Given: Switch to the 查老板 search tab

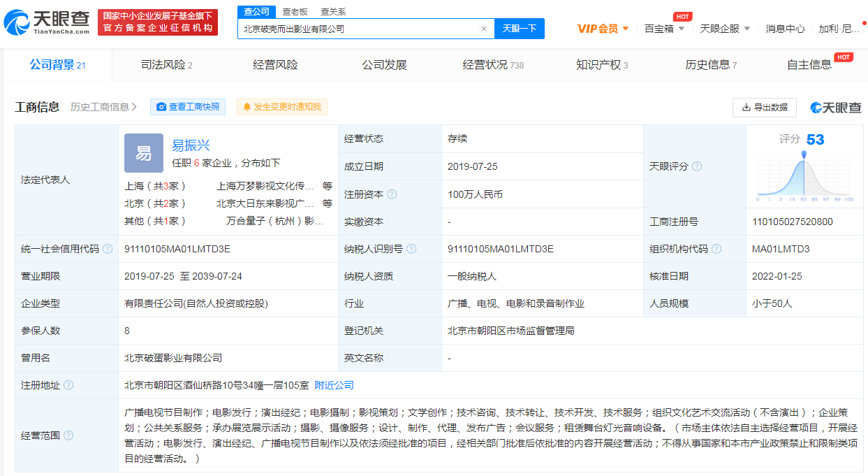Looking at the screenshot, I should (295, 11).
